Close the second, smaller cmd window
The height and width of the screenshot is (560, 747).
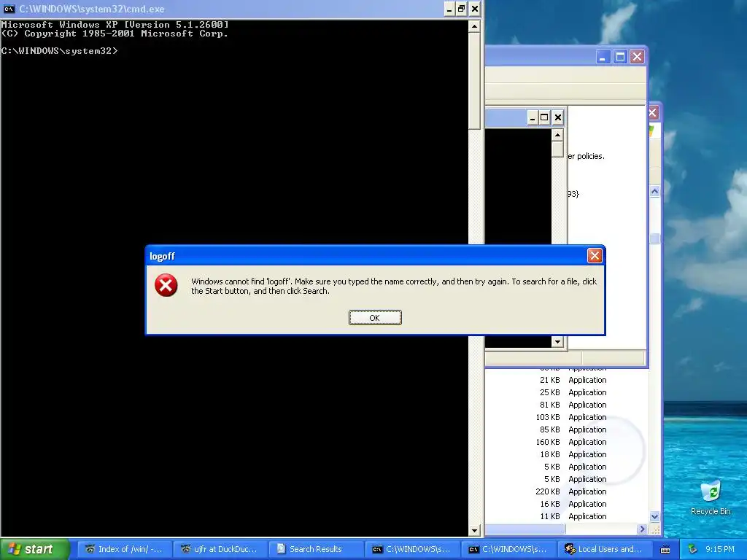557,117
